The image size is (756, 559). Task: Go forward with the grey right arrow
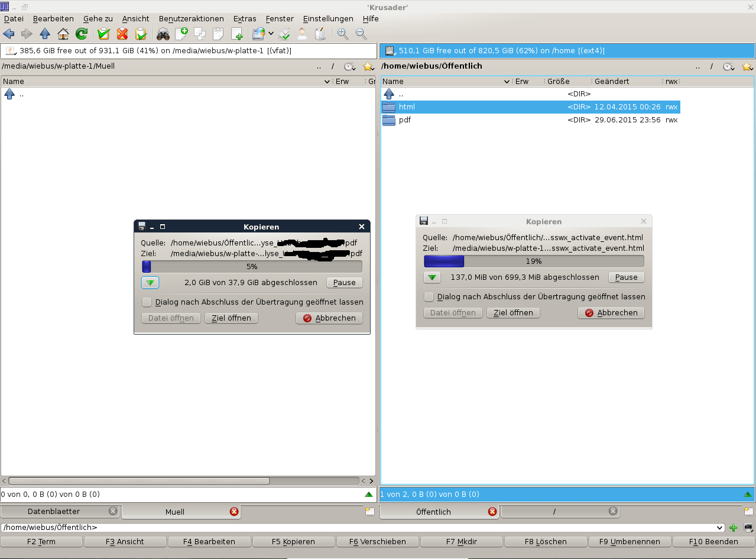click(27, 34)
